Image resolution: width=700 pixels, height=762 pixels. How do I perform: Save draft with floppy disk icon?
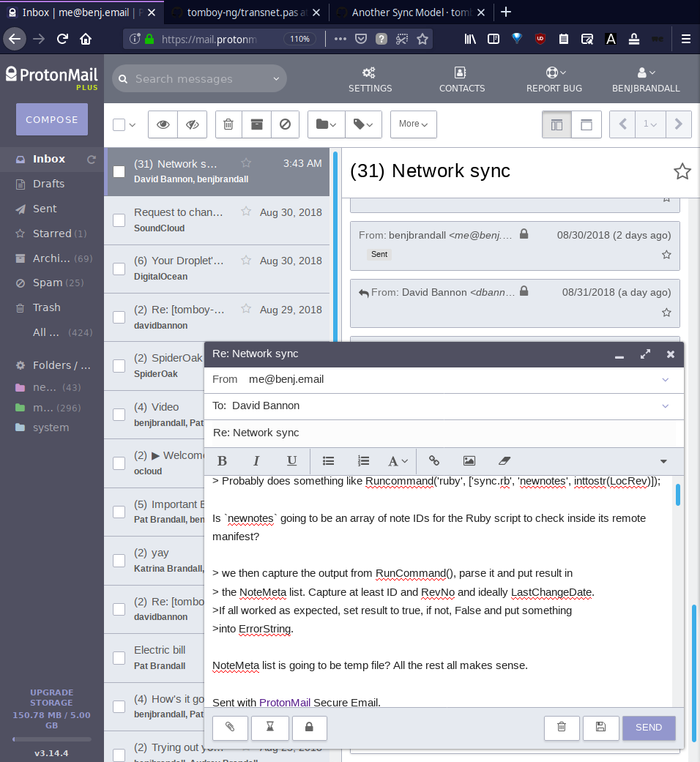coord(601,728)
